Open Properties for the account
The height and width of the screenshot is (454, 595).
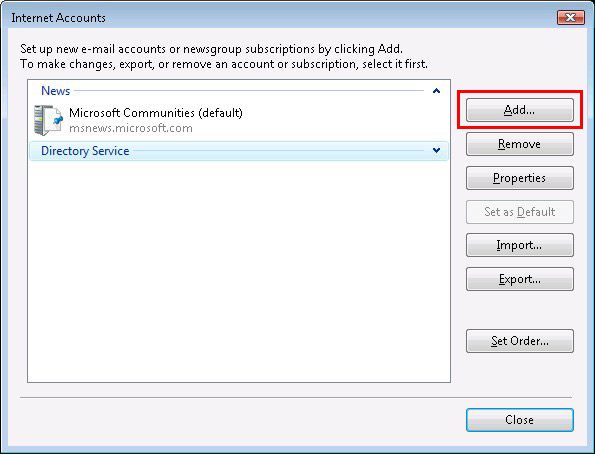pyautogui.click(x=519, y=178)
